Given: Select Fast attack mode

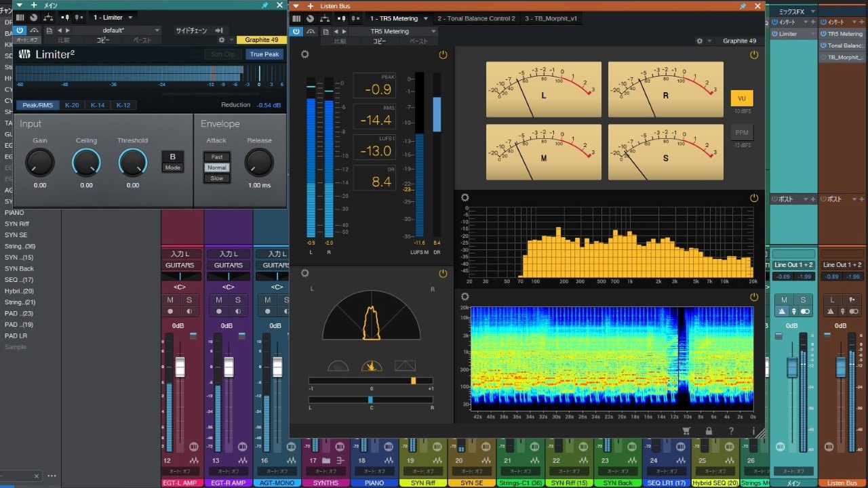Looking at the screenshot, I should [217, 157].
